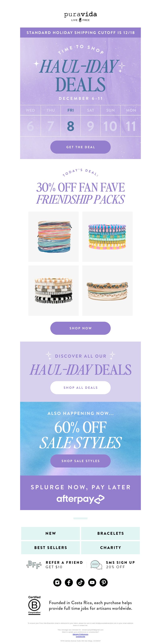The height and width of the screenshot is (644, 161).
Task: Click the Manage Preferences link
Action: click(80, 634)
